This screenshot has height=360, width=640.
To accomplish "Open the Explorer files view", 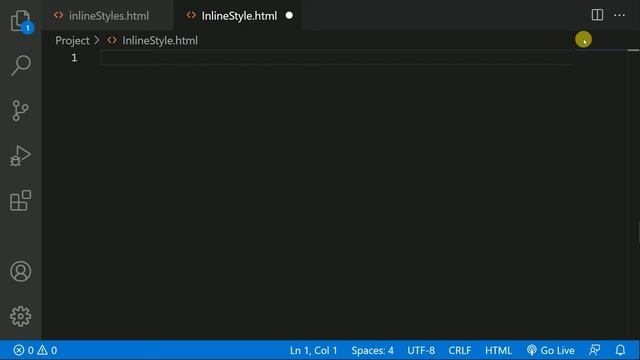I will [x=20, y=21].
